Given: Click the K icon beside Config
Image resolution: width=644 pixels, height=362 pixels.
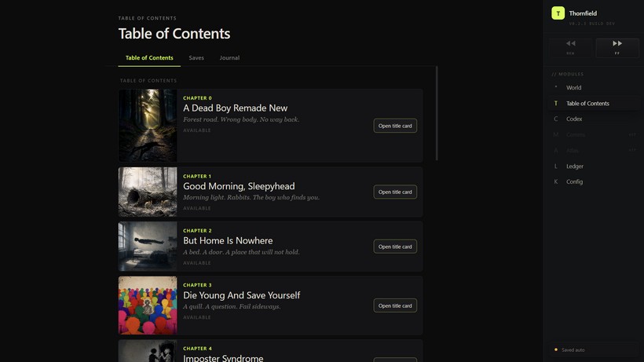Looking at the screenshot, I should click(x=556, y=182).
